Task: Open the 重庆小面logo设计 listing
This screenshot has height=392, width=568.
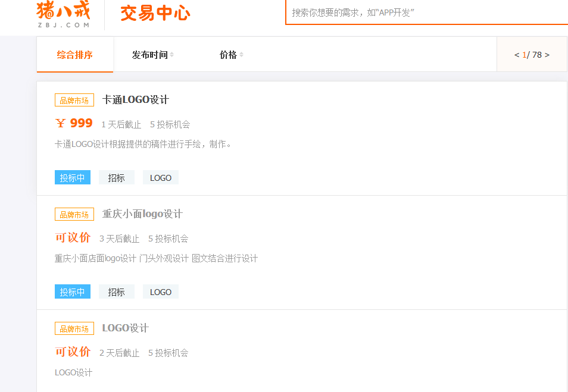Action: 142,214
